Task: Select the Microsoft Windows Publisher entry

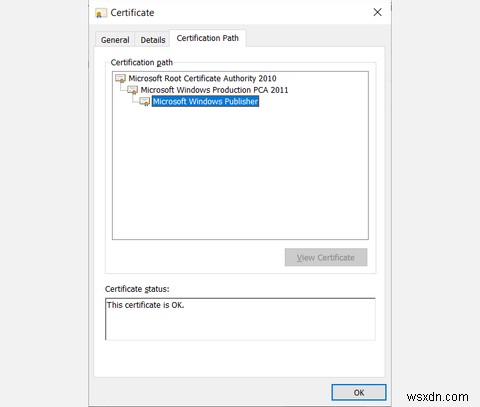Action: 205,101
